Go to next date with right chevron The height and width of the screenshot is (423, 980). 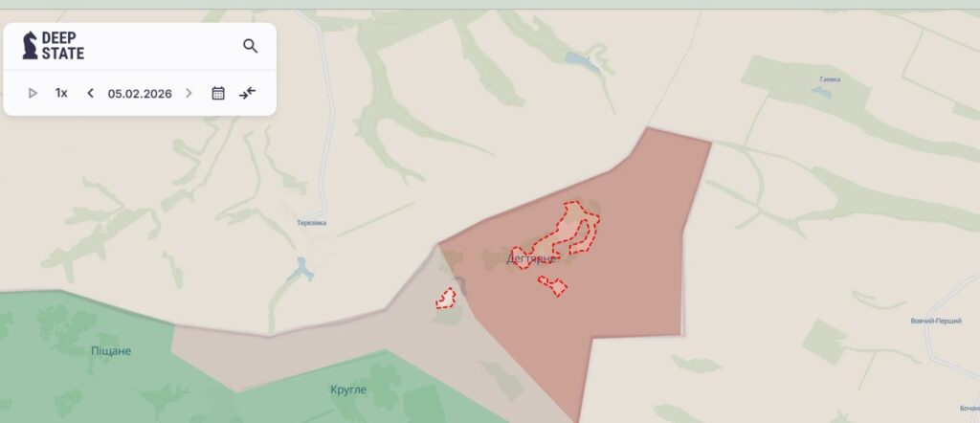click(x=189, y=93)
